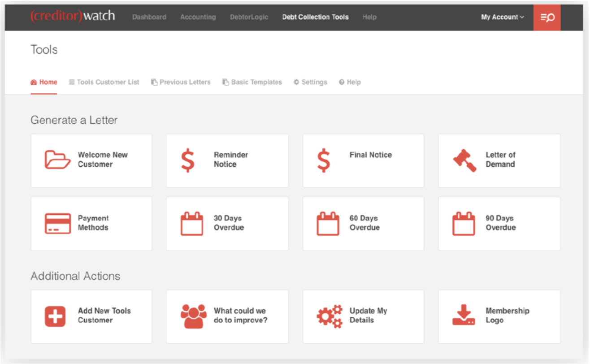This screenshot has width=590, height=364.
Task: Click the calendar icon for 30 Days Overdue
Action: [192, 223]
